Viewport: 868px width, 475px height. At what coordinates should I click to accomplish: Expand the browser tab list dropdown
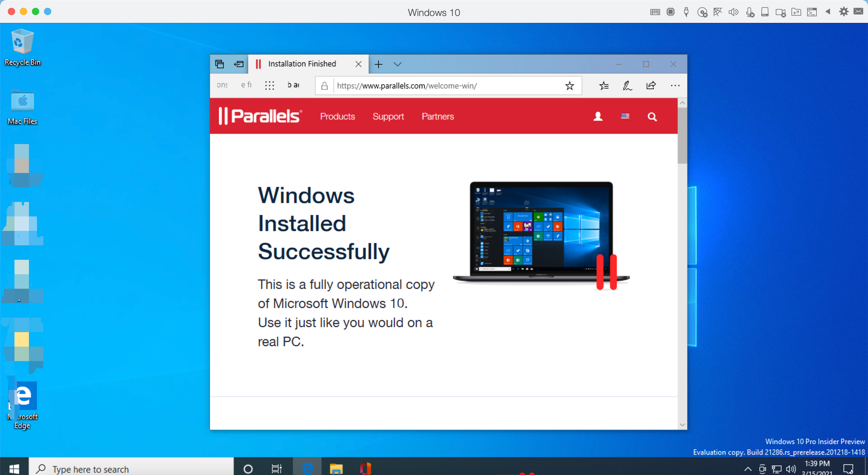click(398, 64)
